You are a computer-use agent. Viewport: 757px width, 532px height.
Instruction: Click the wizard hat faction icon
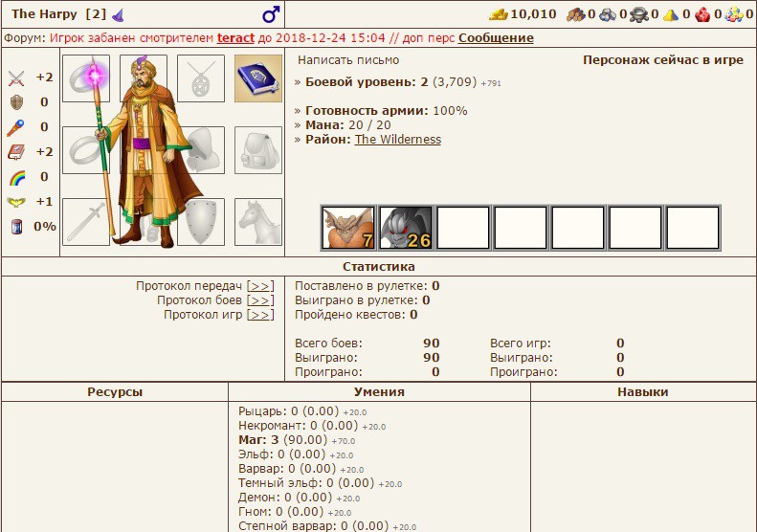[x=119, y=14]
